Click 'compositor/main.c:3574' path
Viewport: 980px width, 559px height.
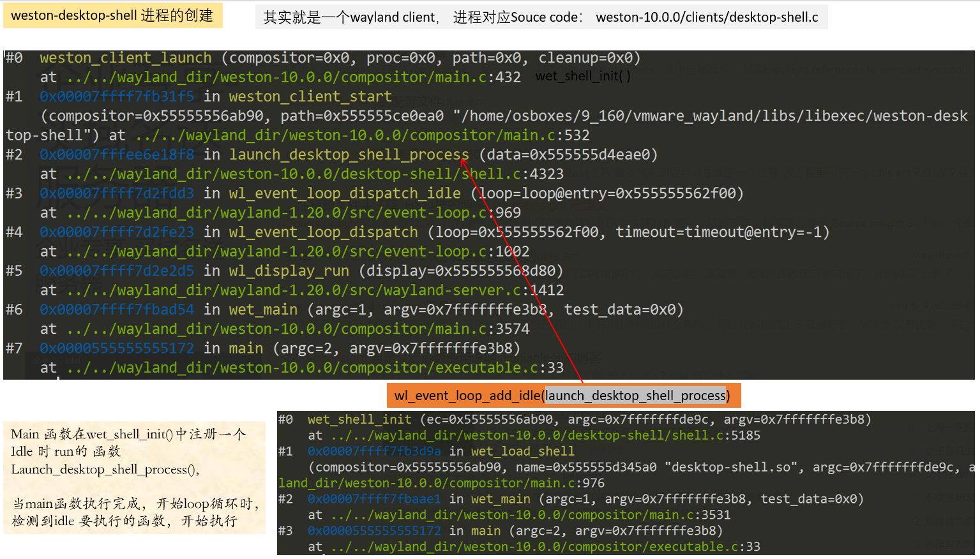[x=435, y=329]
